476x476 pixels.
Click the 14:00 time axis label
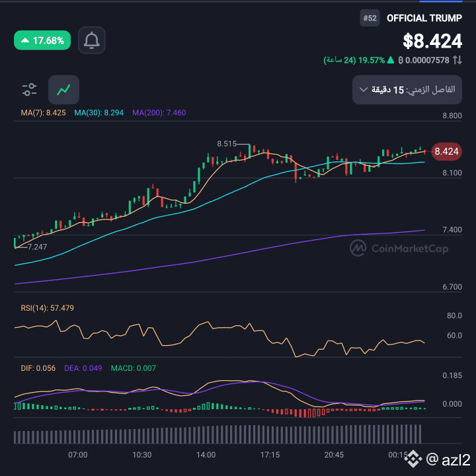coord(206,454)
